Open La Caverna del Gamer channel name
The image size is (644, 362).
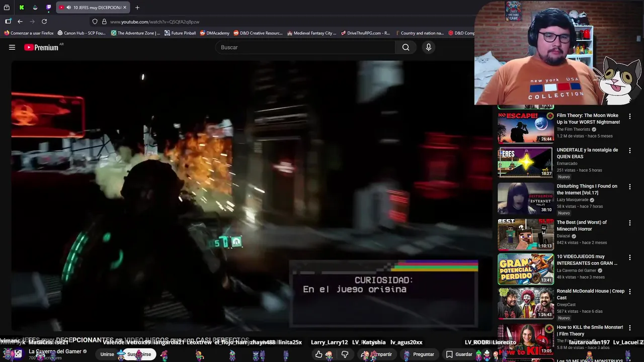pyautogui.click(x=55, y=351)
